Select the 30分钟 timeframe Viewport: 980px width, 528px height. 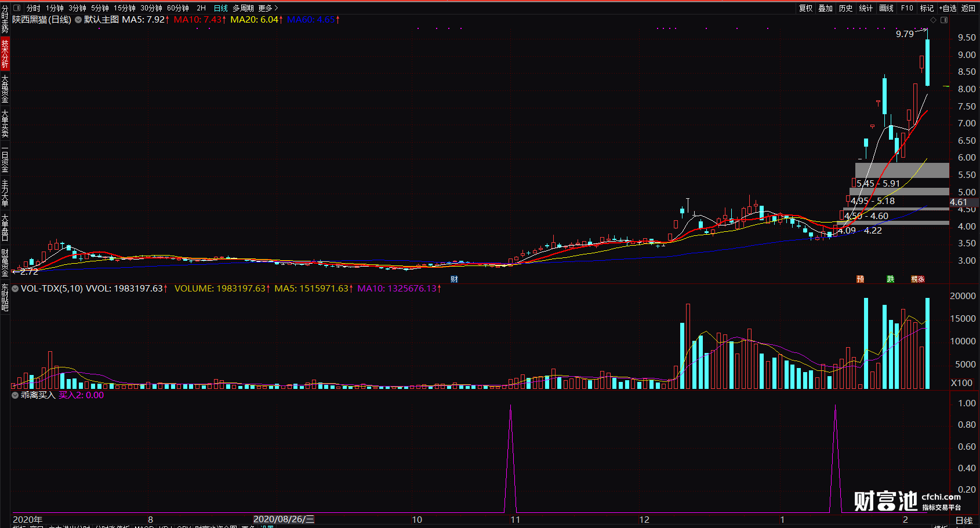[151, 8]
